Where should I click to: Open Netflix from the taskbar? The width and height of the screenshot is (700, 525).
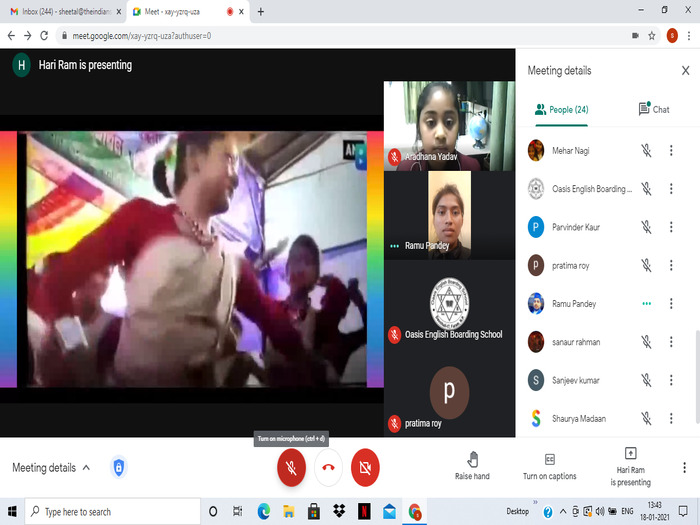[364, 512]
